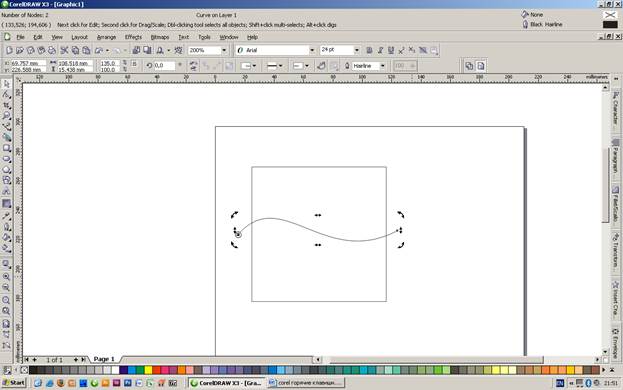Click the Open file icon
The image size is (623, 390).
click(x=19, y=50)
